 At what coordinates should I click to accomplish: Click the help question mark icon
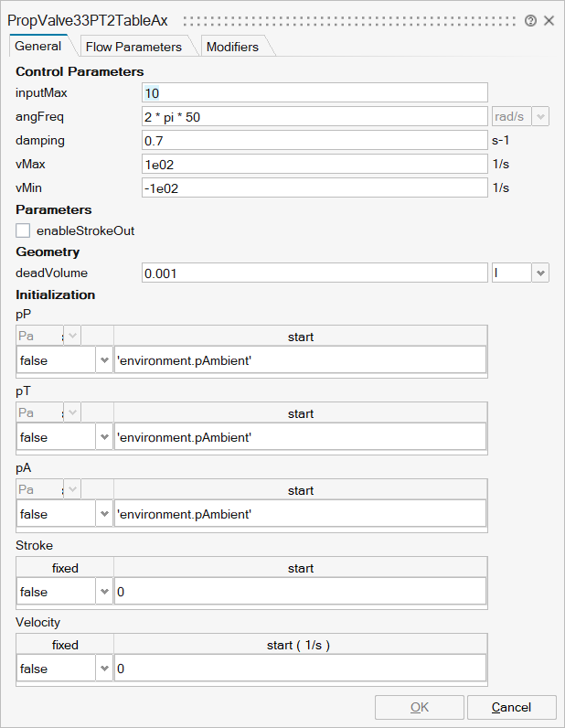point(531,20)
